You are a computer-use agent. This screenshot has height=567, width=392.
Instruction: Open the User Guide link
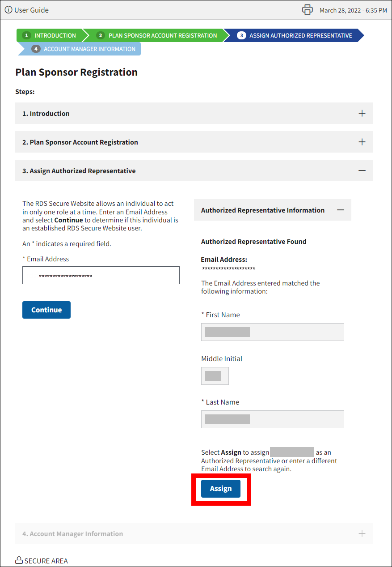(x=31, y=10)
